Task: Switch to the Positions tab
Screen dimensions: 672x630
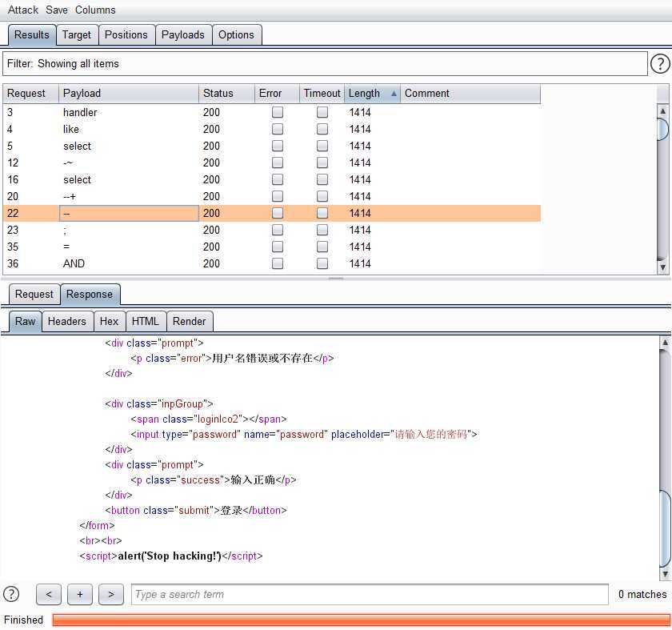Action: (x=126, y=34)
